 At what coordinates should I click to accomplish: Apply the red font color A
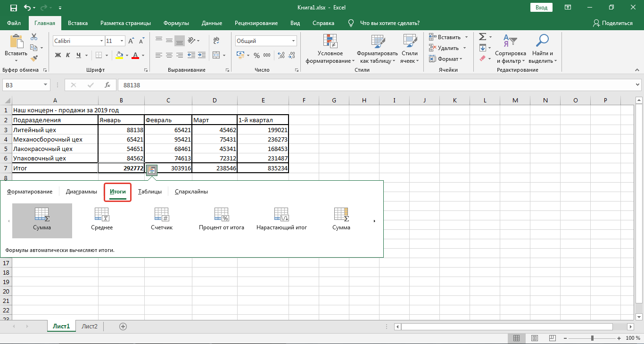tap(136, 55)
